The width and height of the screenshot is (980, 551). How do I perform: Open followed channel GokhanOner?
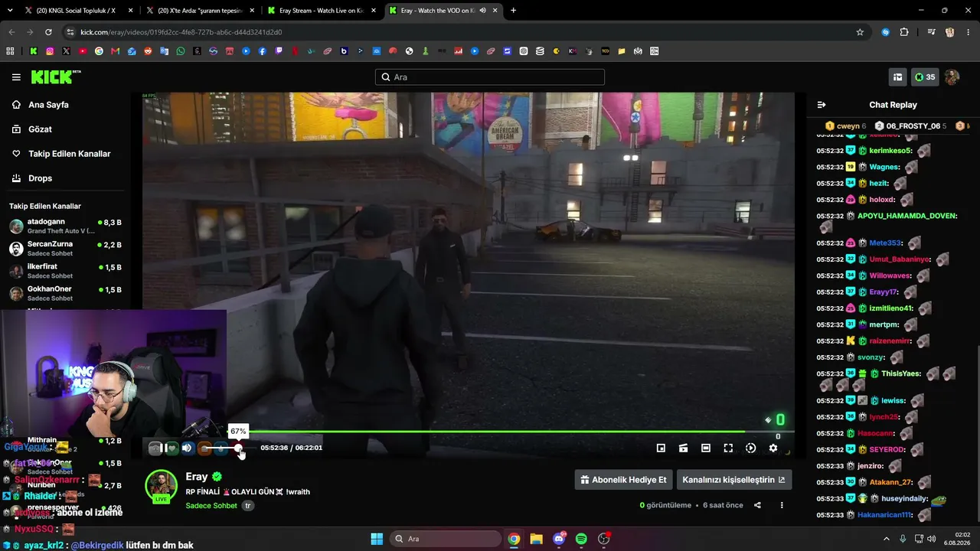click(65, 294)
